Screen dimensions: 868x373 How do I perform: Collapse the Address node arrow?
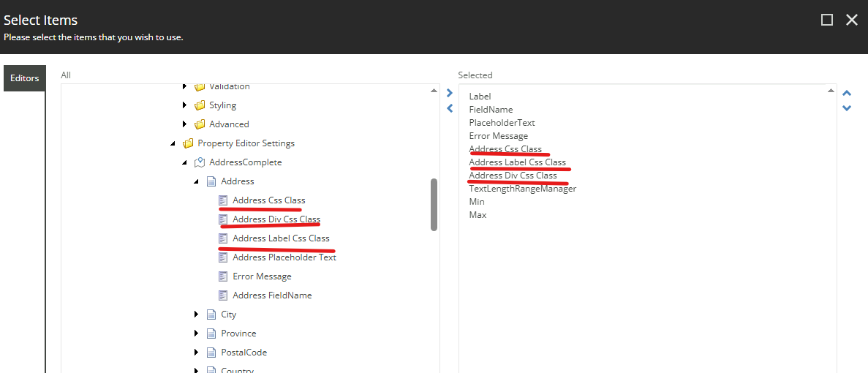[x=196, y=181]
